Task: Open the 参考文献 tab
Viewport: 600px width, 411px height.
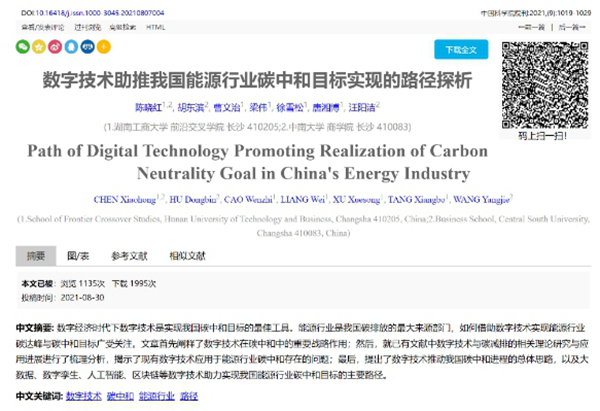Action: [128, 255]
